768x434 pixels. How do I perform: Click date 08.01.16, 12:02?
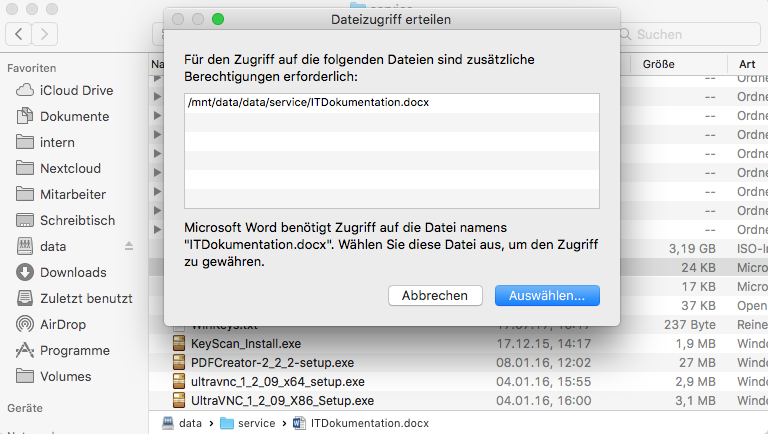544,362
